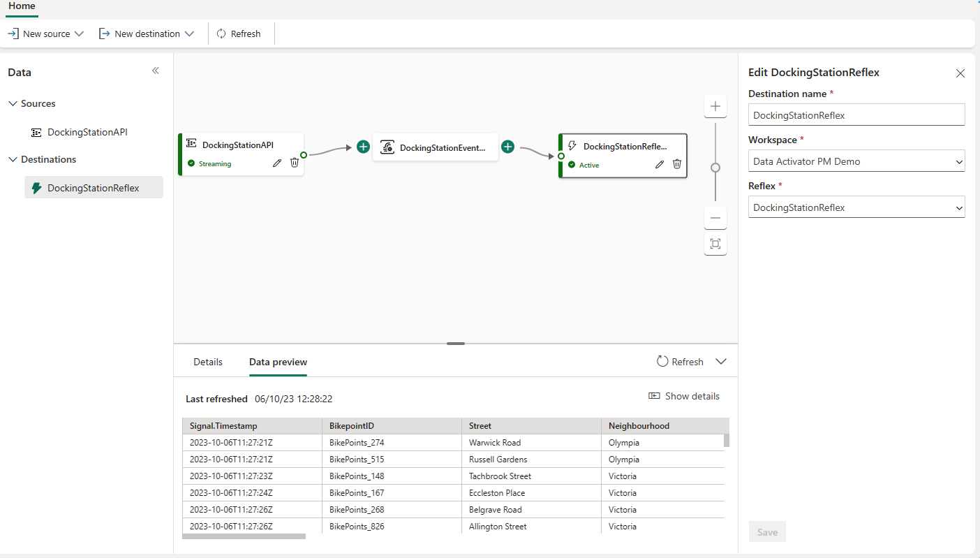Image resolution: width=980 pixels, height=558 pixels.
Task: Click the 2023-10-06T11:27:24Z timestamp cell
Action: (252, 493)
